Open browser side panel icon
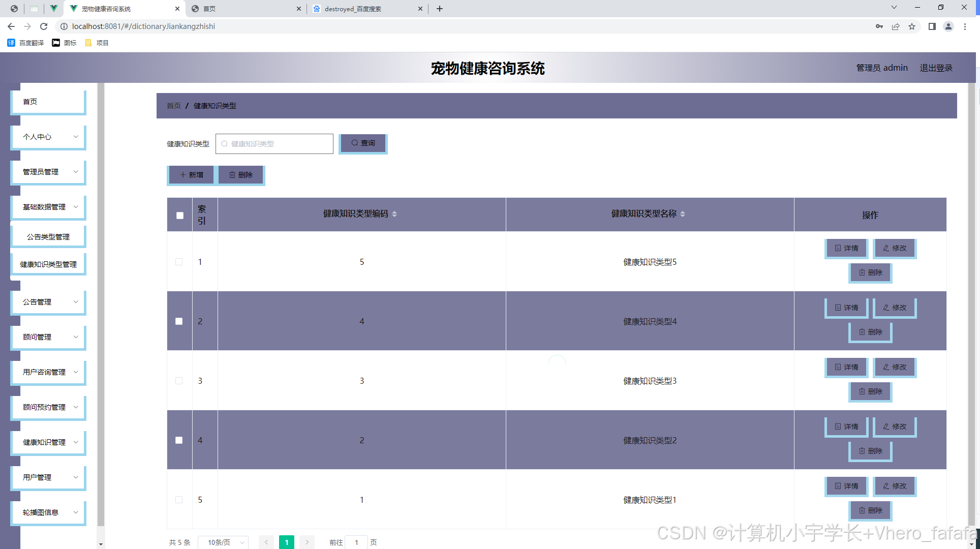The width and height of the screenshot is (980, 549). (932, 26)
